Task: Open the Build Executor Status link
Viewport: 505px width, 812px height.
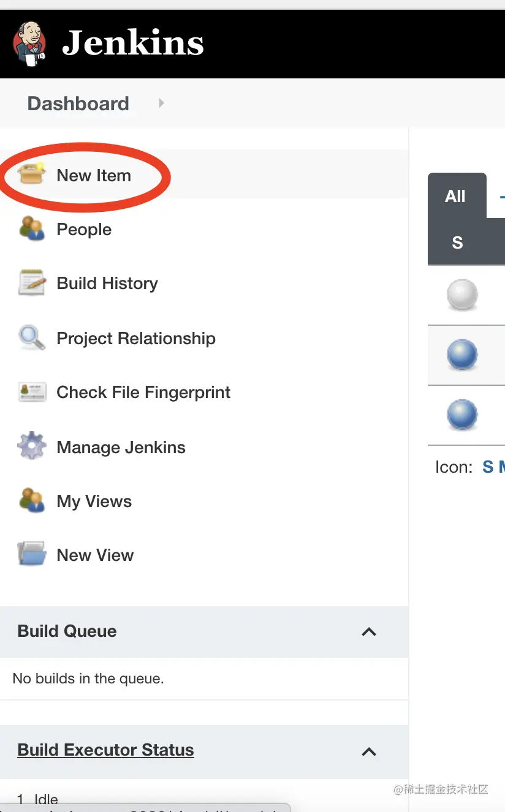Action: click(105, 750)
